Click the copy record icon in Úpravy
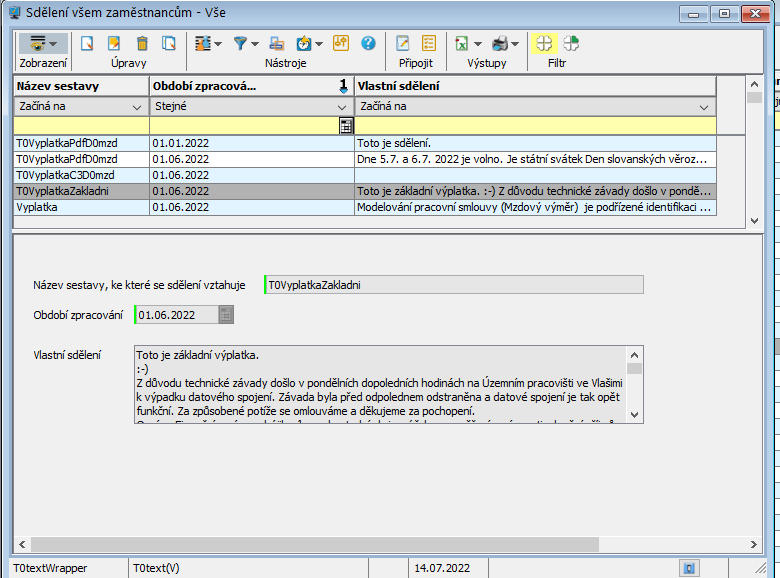 coord(169,44)
